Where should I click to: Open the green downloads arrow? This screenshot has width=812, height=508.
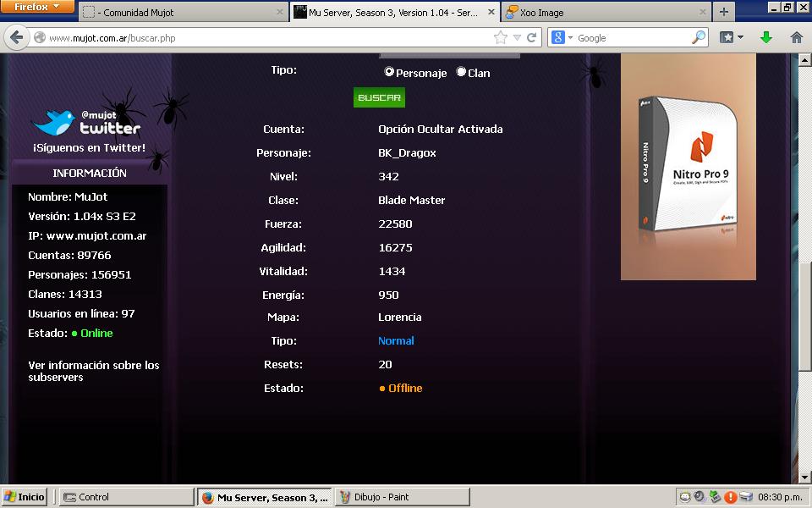point(766,37)
